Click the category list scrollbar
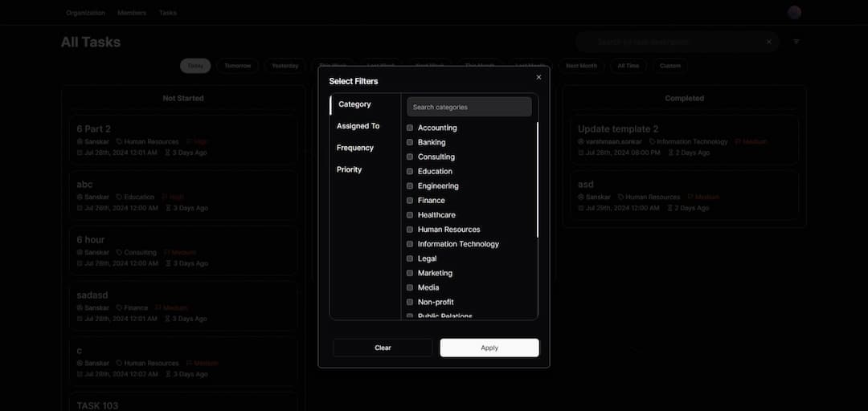Screen dimensions: 868x411 pyautogui.click(x=537, y=181)
